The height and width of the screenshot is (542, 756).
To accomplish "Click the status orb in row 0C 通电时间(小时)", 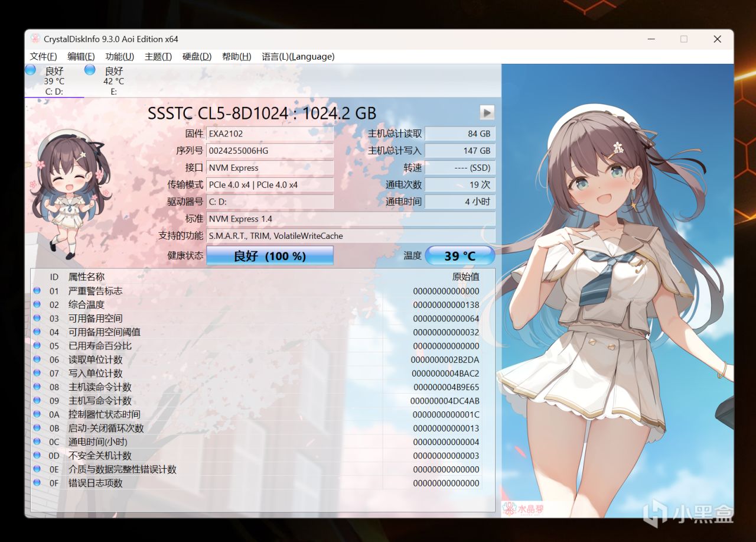I will click(37, 442).
